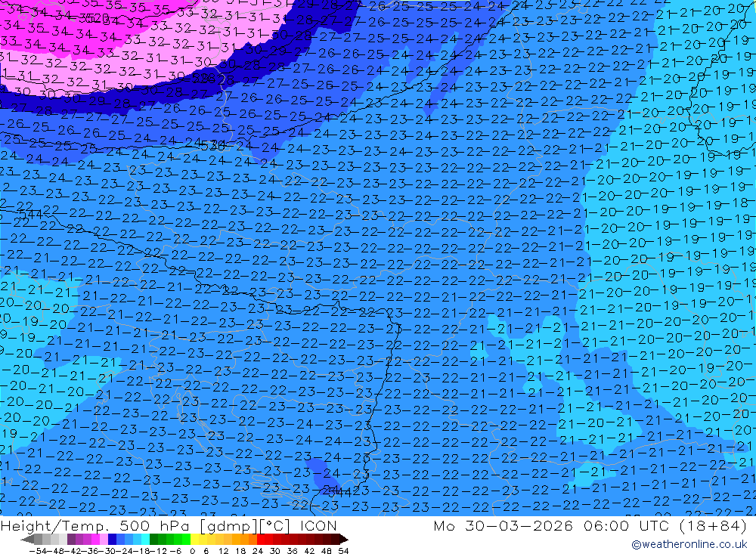Click the '536' height contour label
756x554 pixels.
[212, 144]
